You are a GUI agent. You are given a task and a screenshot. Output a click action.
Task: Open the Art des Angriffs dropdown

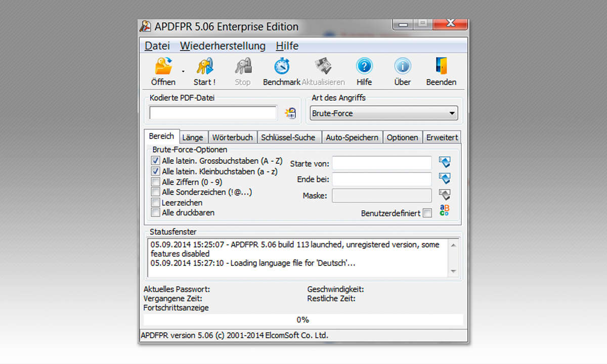click(x=384, y=113)
